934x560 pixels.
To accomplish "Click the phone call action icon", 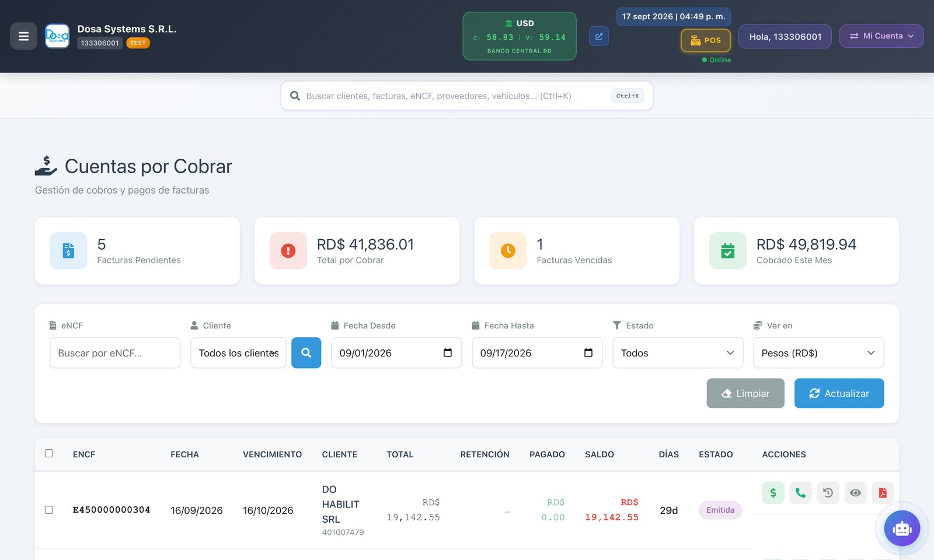I will 800,493.
